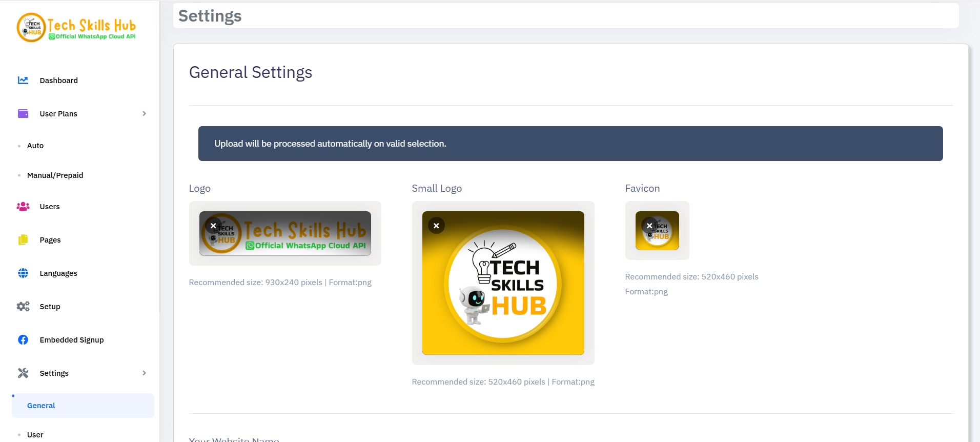Screen dimensions: 980x442
Task: Click the Dashboard chart icon
Action: click(x=23, y=81)
